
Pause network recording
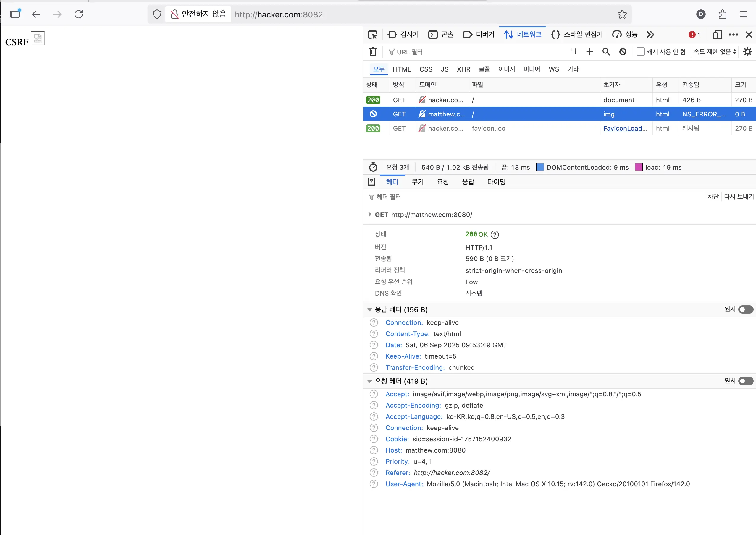573,52
